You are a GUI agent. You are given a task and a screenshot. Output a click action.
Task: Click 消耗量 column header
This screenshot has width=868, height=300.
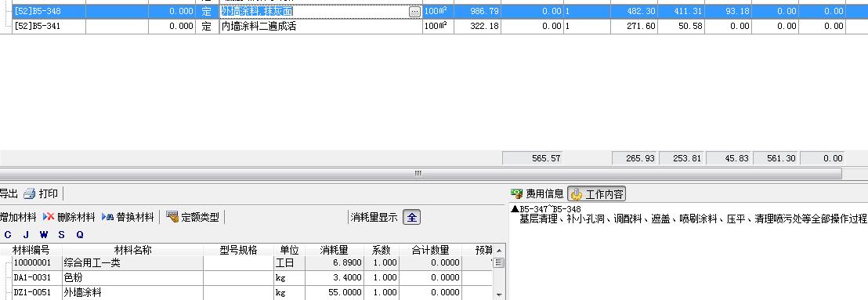click(x=334, y=250)
